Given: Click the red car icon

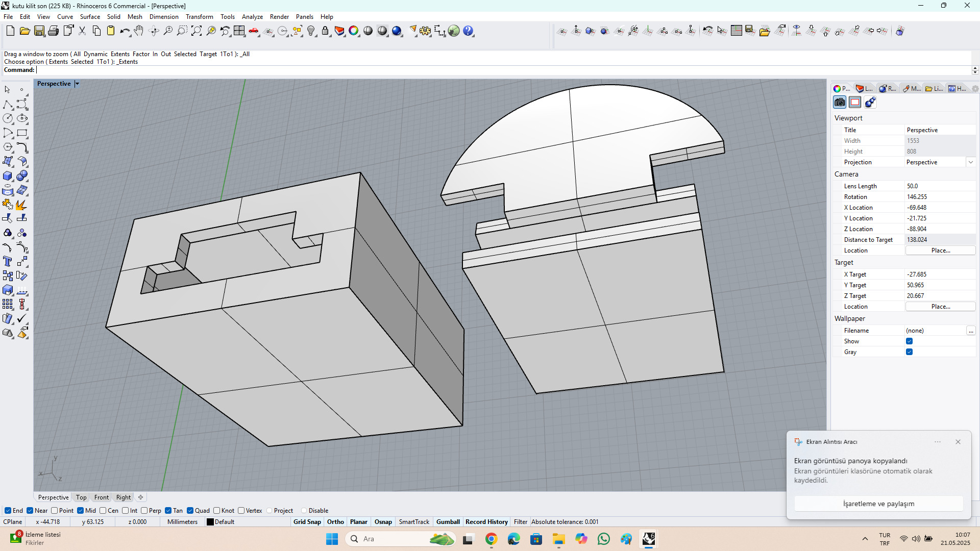Looking at the screenshot, I should (x=254, y=31).
